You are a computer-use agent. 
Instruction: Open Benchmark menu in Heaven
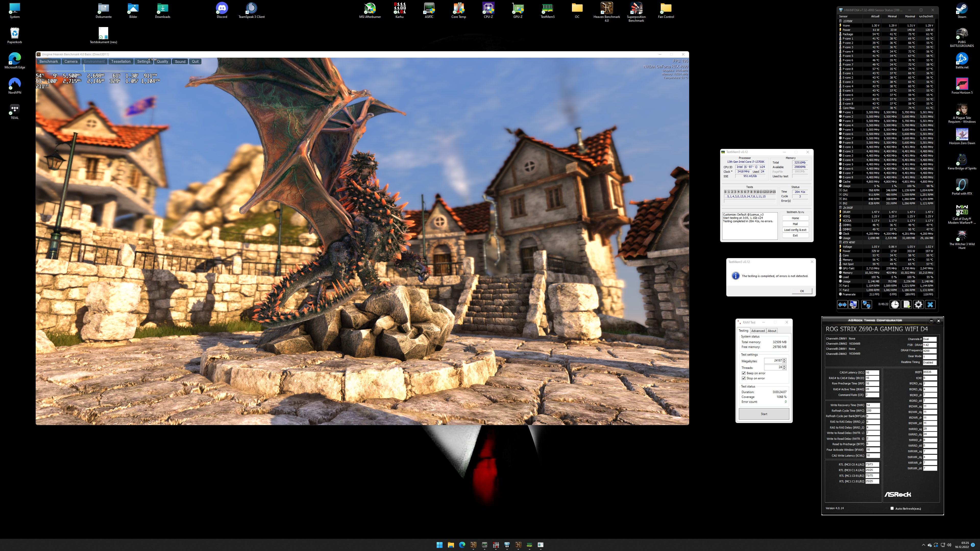[49, 61]
